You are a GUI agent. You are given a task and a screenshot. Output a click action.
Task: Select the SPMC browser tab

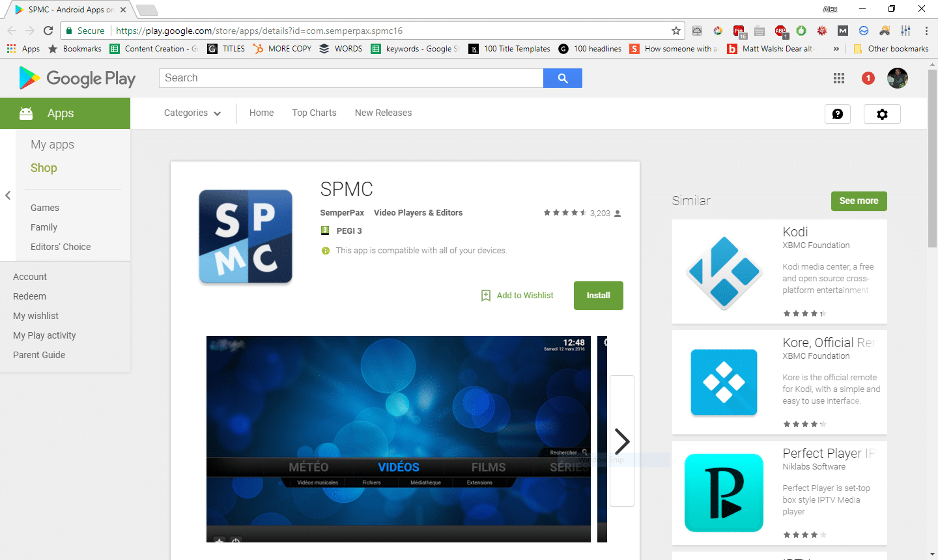69,10
